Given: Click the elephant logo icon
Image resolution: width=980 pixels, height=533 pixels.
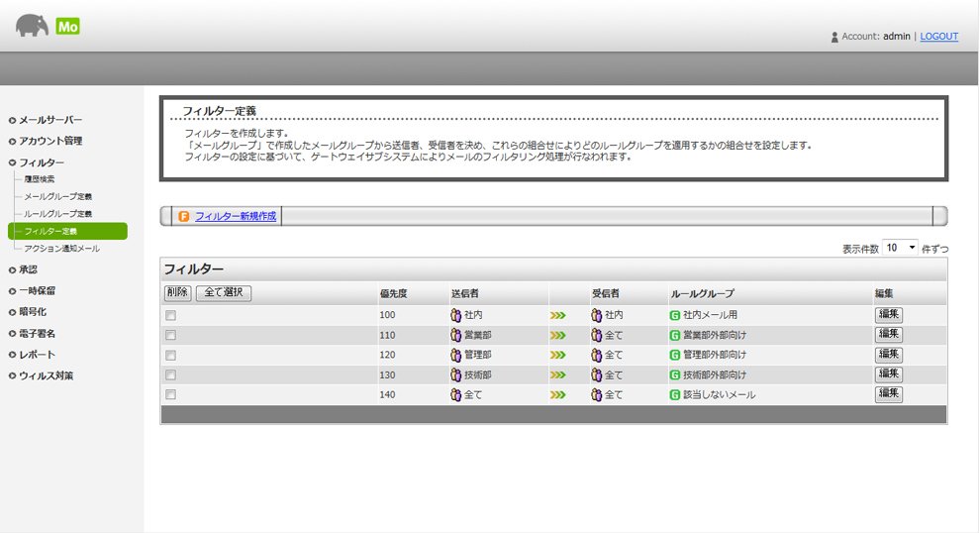Looking at the screenshot, I should tap(33, 26).
